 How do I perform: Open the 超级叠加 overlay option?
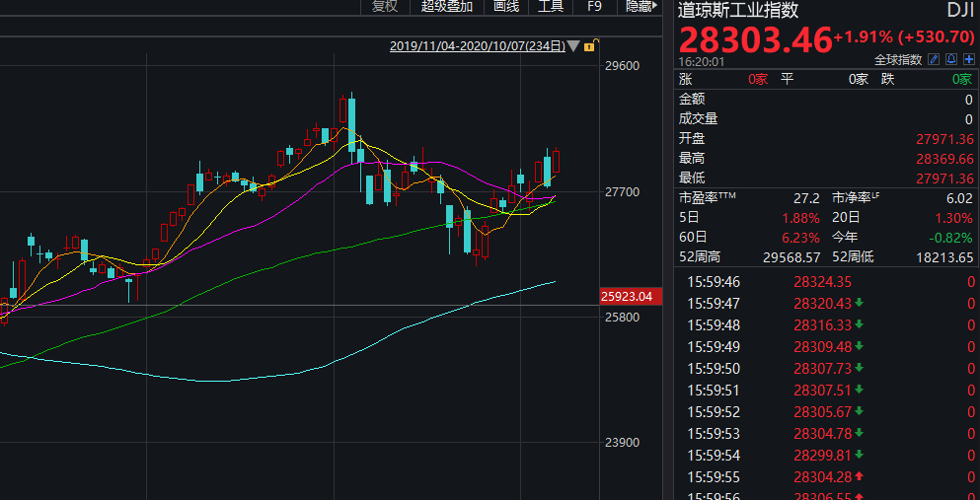click(446, 7)
